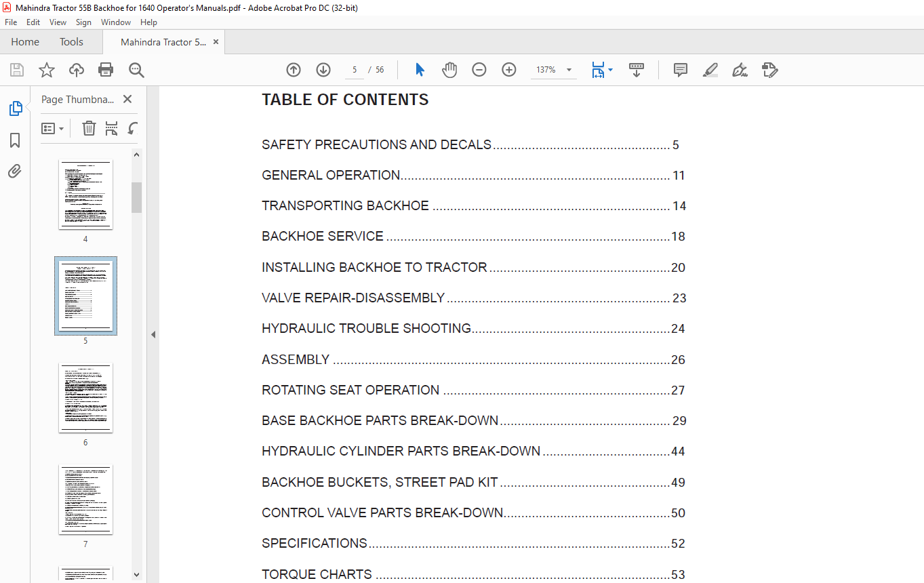Activate the selection arrow tool
The height and width of the screenshot is (583, 924).
pos(420,70)
